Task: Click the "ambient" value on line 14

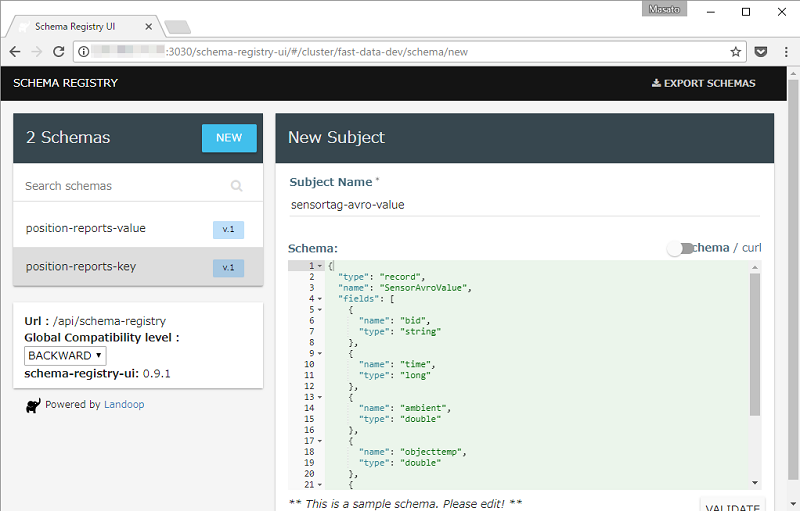Action: tap(423, 408)
